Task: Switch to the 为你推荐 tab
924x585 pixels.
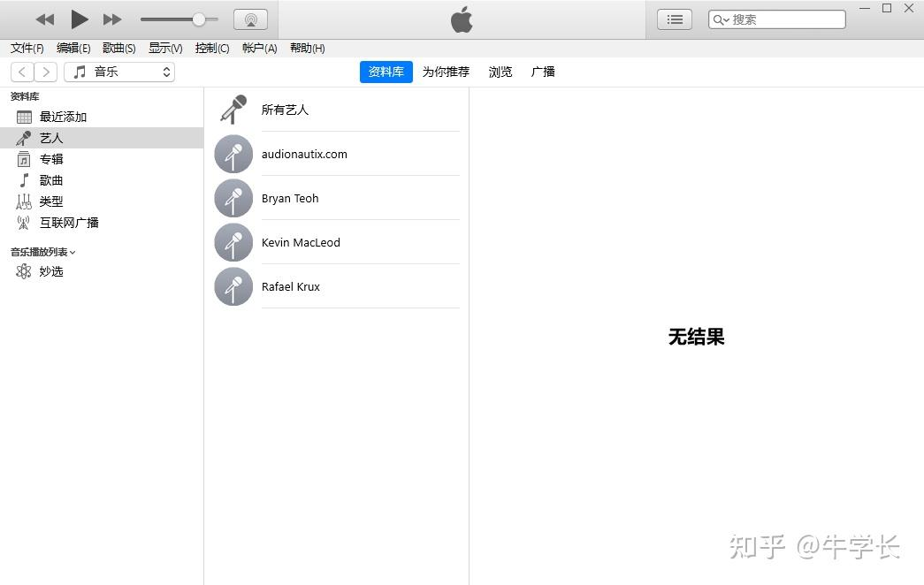Action: tap(446, 72)
